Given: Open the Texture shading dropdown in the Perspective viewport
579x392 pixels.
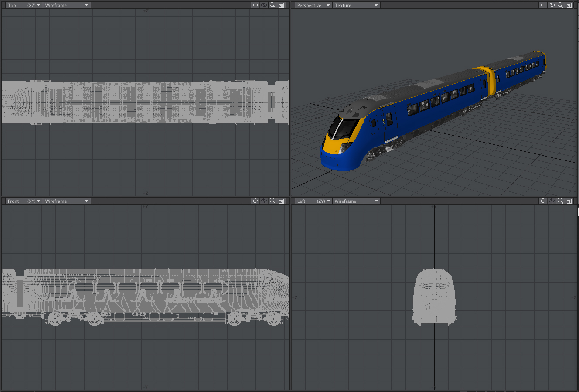Looking at the screenshot, I should (356, 5).
